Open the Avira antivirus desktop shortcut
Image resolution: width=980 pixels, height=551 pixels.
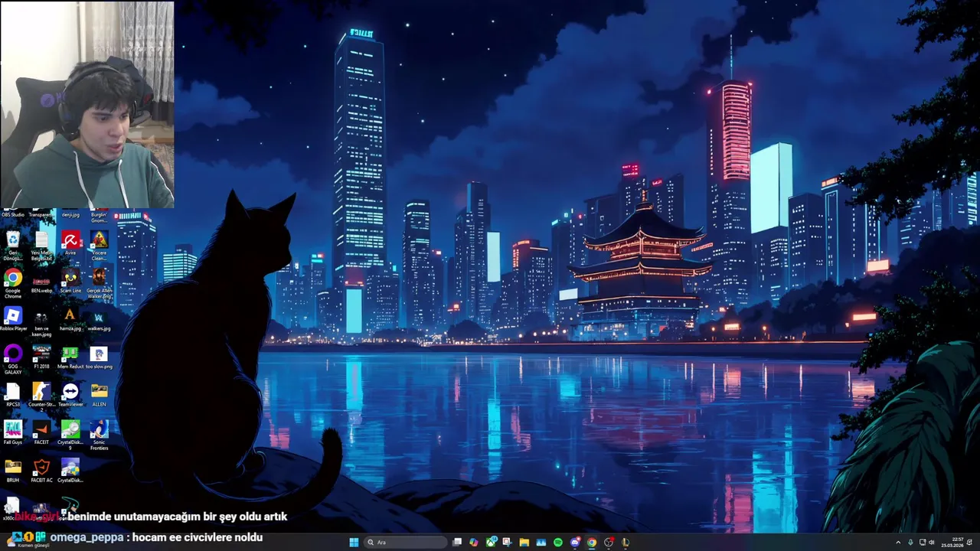(70, 243)
